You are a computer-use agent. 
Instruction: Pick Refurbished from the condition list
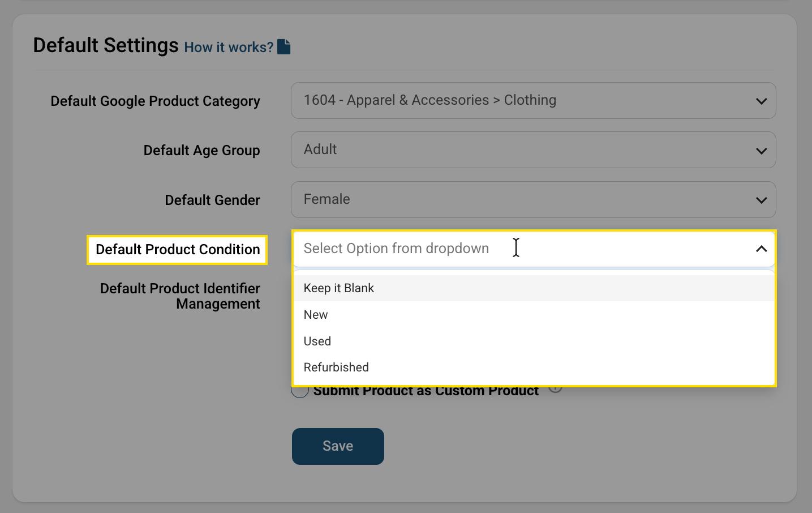click(x=336, y=367)
